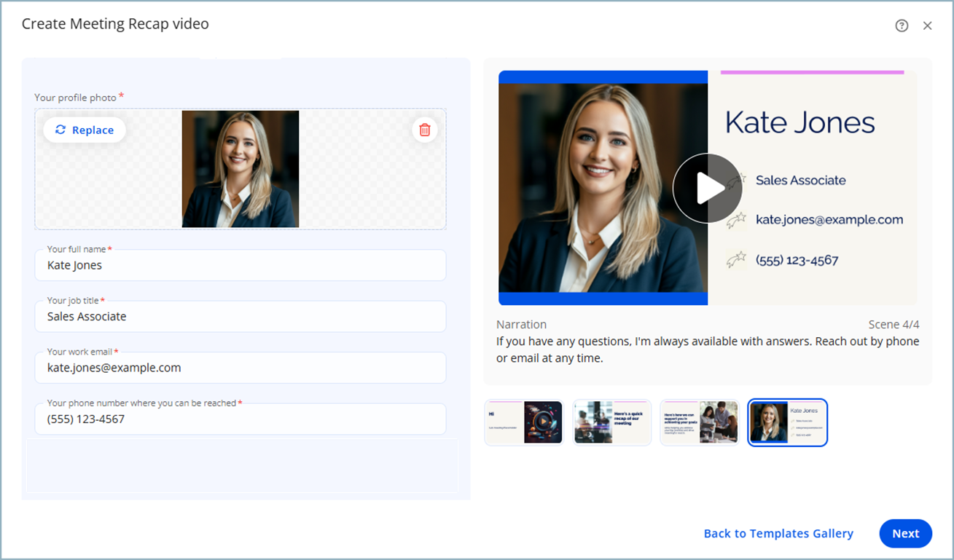Select the Kate Jones contact scene thumbnail

[787, 422]
